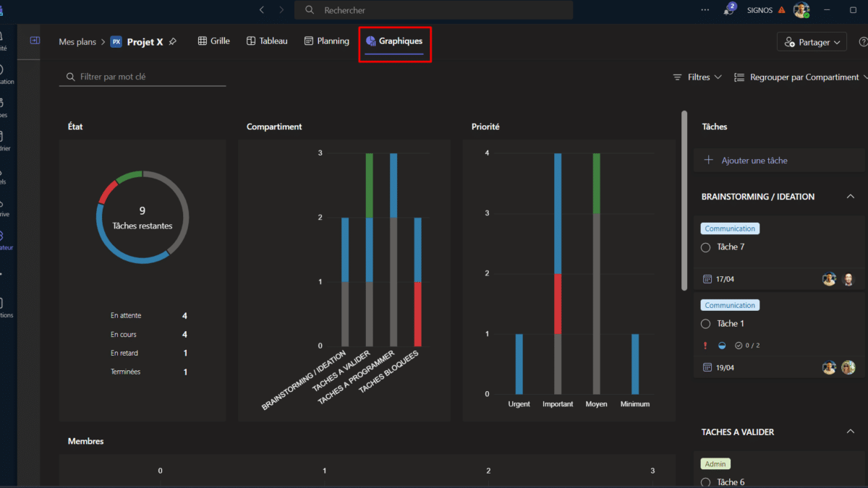Collapse the TACHES A VALIDER section
The width and height of the screenshot is (868, 488).
[x=851, y=432]
